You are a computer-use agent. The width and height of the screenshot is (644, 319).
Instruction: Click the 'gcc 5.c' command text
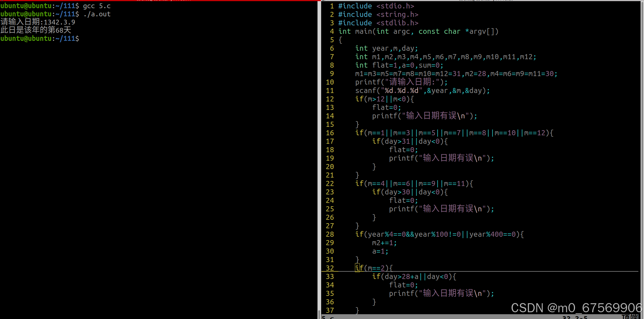(x=97, y=6)
